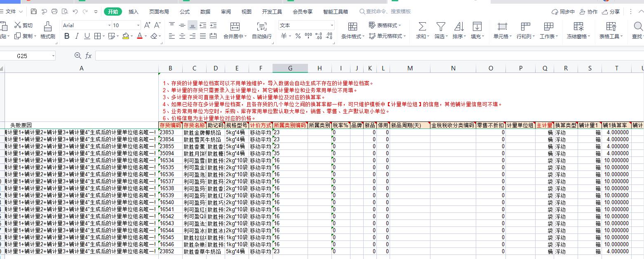Switch to Insert (插入) tab

coord(134,12)
